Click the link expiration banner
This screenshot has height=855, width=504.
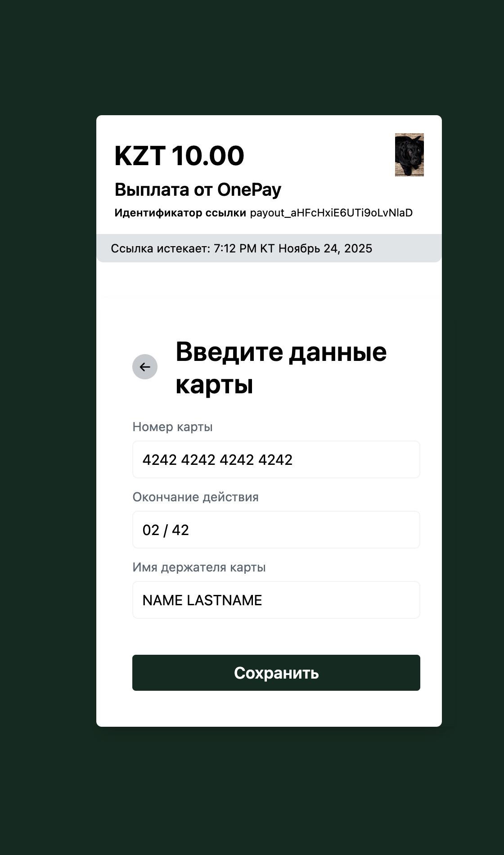[268, 248]
